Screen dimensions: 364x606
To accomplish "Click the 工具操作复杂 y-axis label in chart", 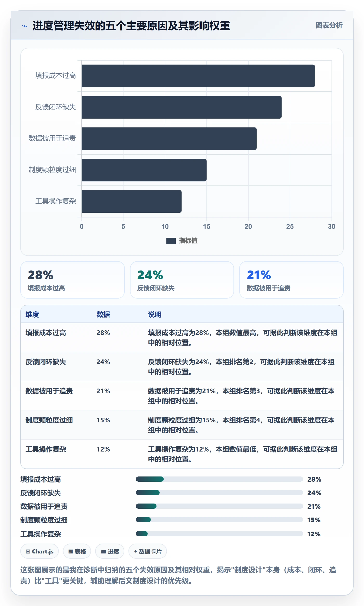I will point(56,201).
